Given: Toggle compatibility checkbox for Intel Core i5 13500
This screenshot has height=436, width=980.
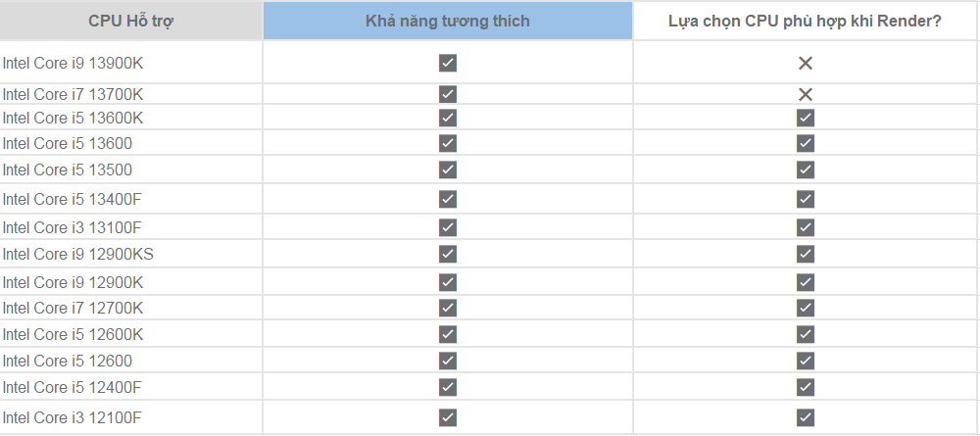Looking at the screenshot, I should [448, 170].
